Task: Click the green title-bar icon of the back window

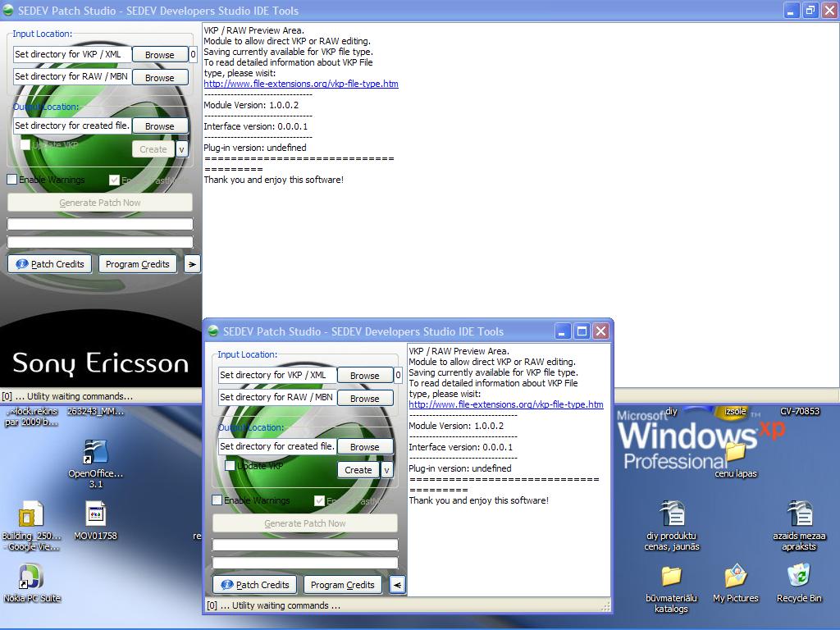Action: 8,10
